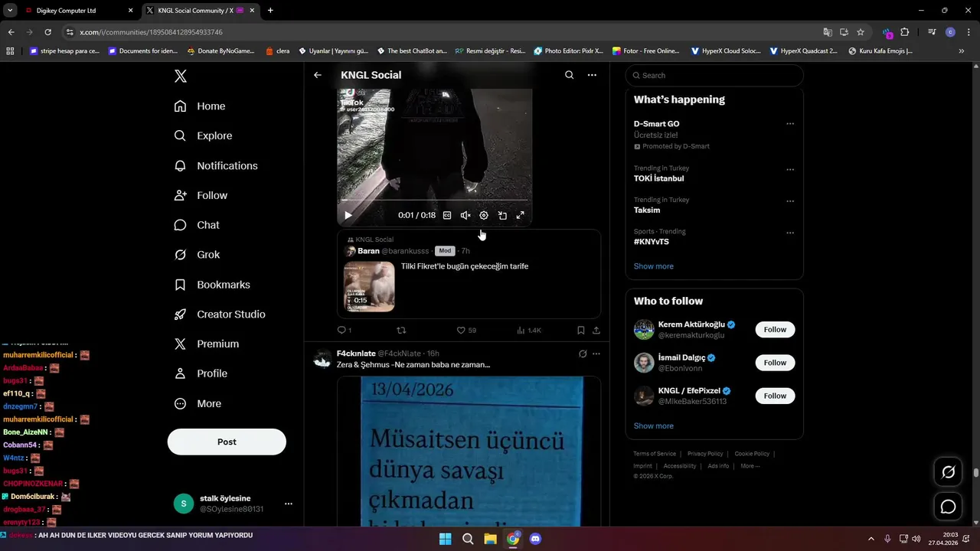Open Explore page
980x551 pixels.
[203, 135]
